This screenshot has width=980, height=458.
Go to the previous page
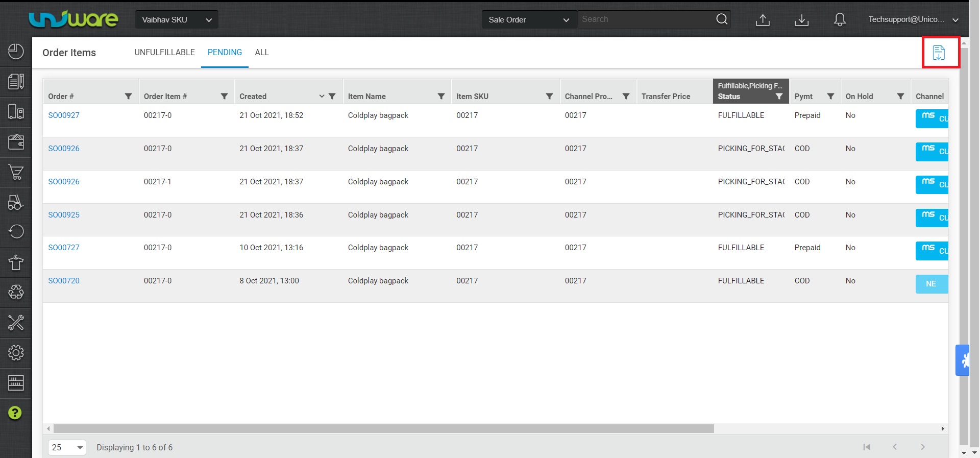tap(895, 447)
